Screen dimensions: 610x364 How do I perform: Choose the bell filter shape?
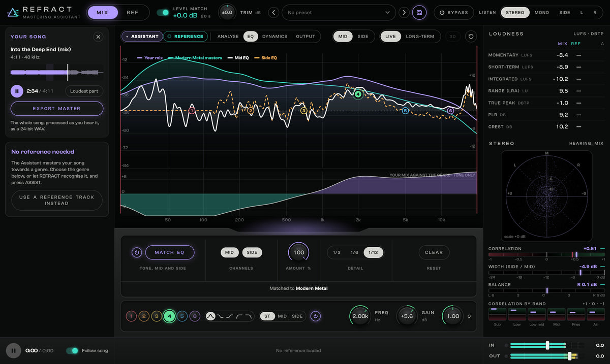point(210,316)
